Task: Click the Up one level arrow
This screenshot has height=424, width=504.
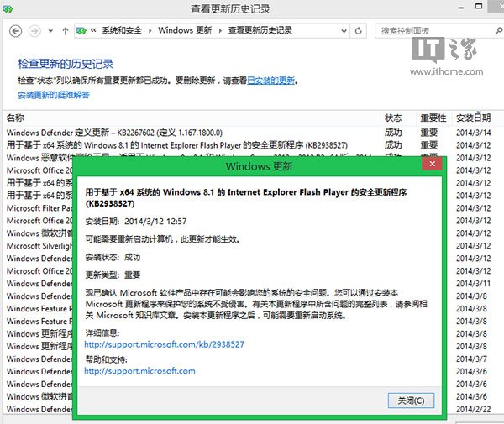Action: [x=66, y=31]
